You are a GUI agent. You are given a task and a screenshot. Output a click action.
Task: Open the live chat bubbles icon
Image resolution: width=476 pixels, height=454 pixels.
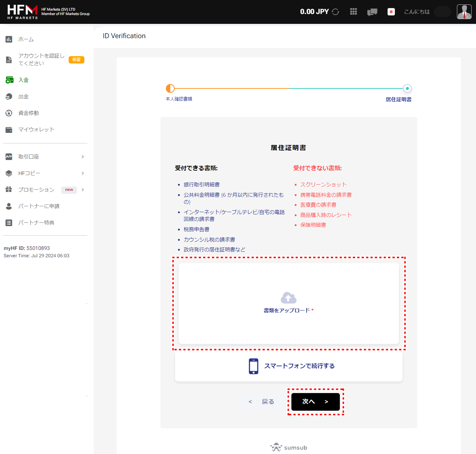[x=372, y=12]
